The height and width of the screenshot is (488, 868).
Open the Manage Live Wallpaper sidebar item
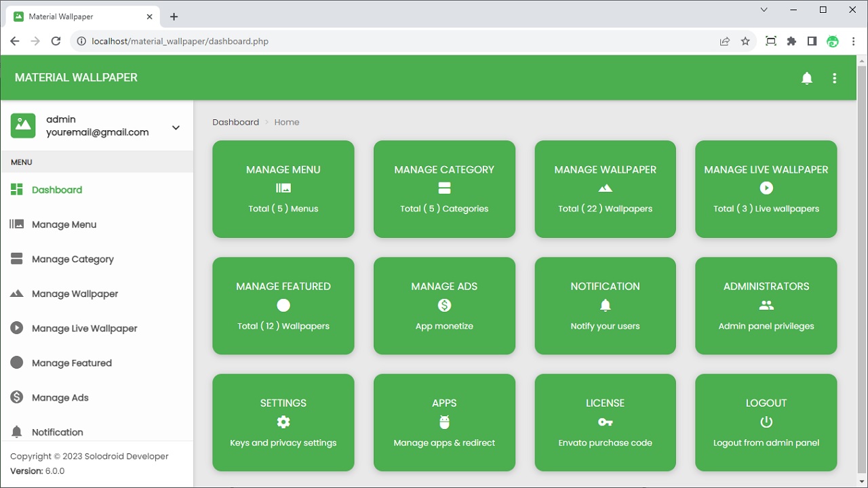pos(97,328)
